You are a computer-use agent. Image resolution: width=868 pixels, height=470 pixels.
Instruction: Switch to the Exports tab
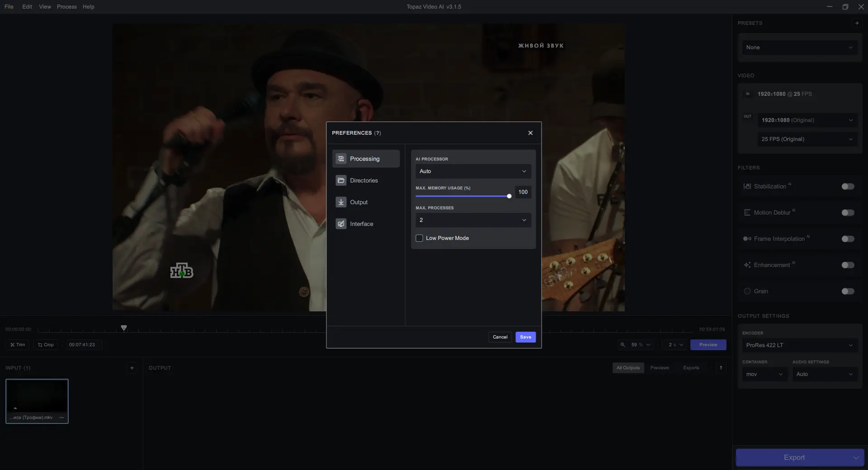click(691, 368)
